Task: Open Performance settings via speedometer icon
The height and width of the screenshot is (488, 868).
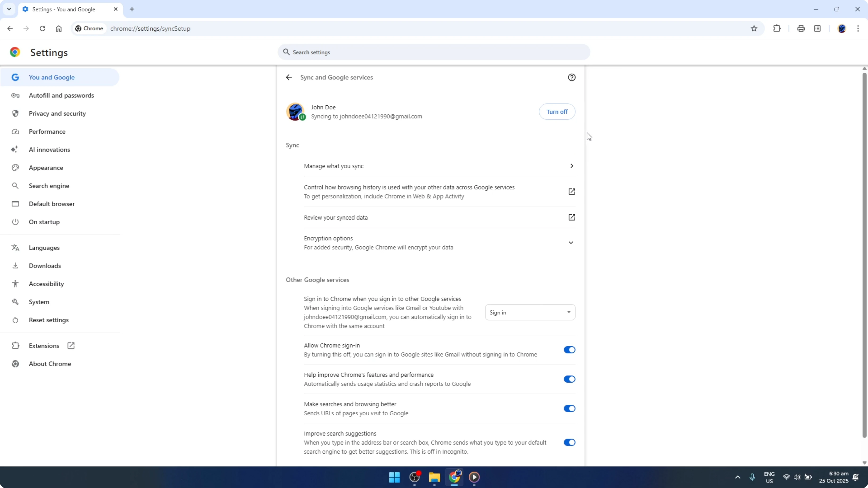Action: [15, 131]
